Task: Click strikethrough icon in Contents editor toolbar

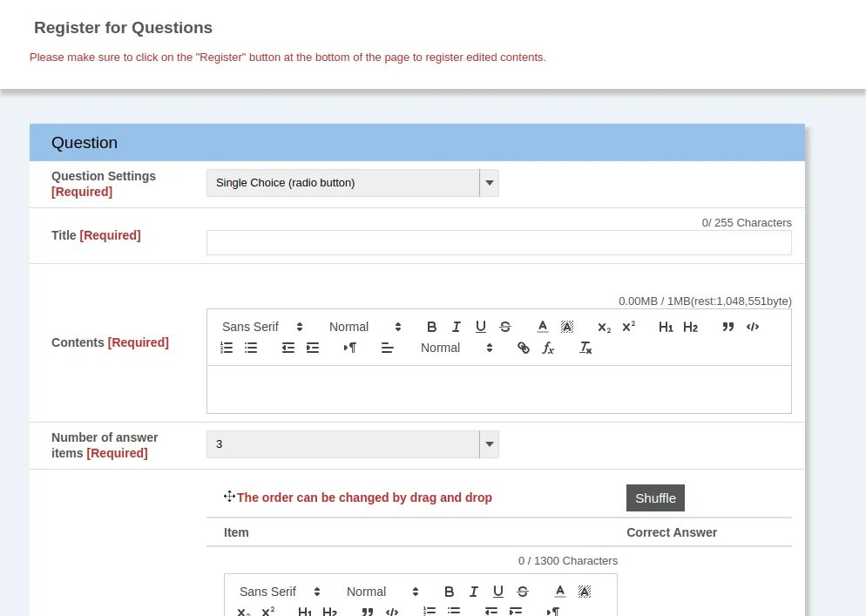Action: [505, 327]
